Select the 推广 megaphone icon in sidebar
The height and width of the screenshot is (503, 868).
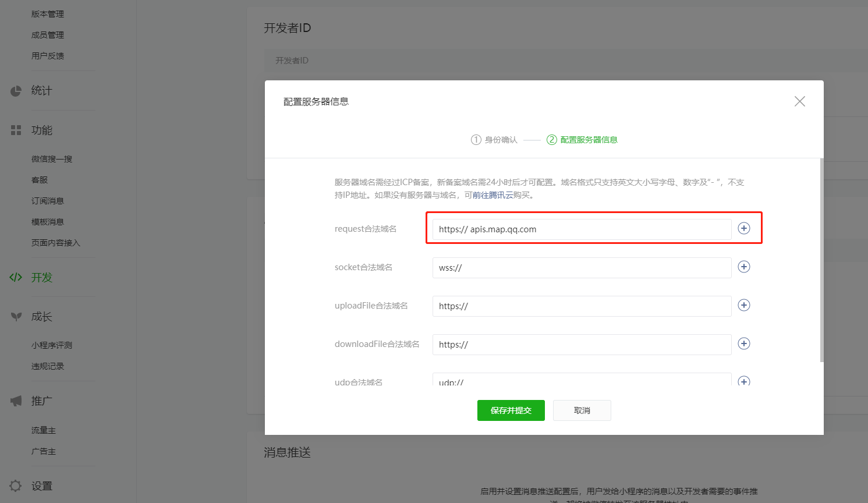pos(16,401)
